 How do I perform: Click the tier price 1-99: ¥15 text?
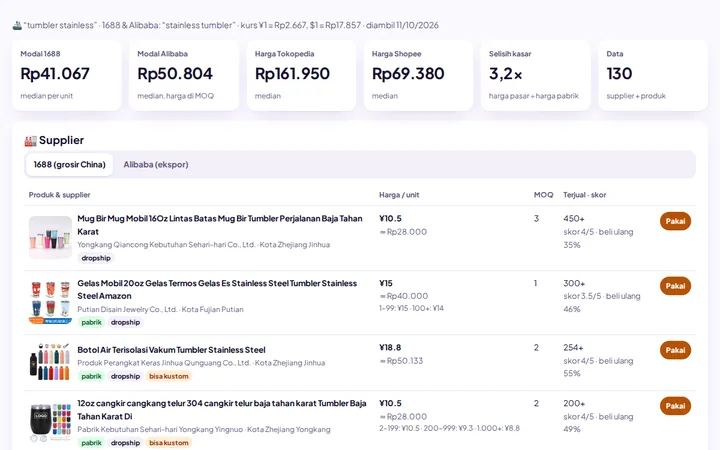394,308
